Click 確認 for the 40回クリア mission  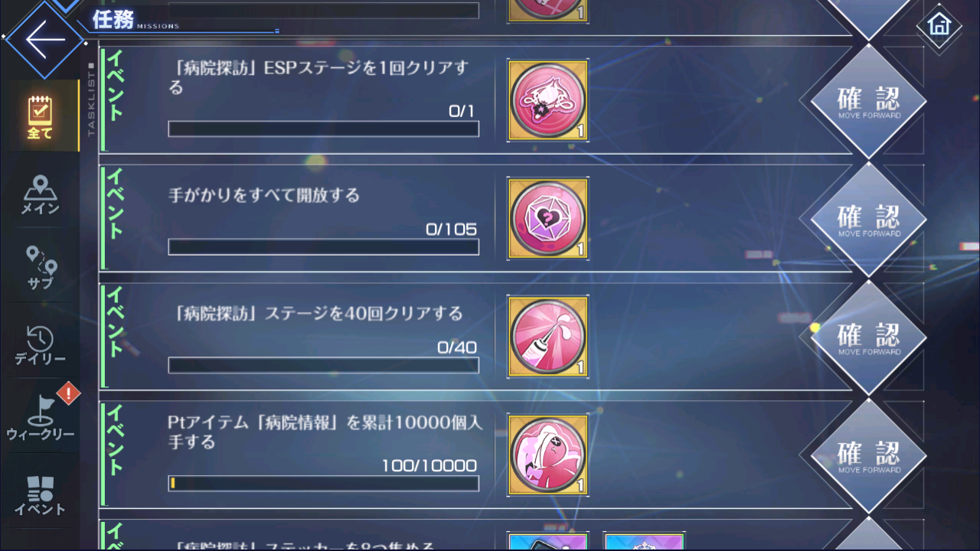pos(868,337)
